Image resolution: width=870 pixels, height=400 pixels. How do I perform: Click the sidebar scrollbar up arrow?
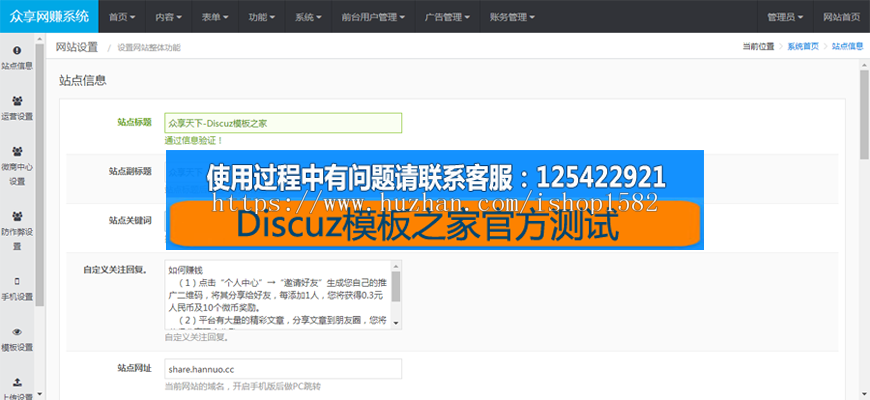pyautogui.click(x=39, y=38)
